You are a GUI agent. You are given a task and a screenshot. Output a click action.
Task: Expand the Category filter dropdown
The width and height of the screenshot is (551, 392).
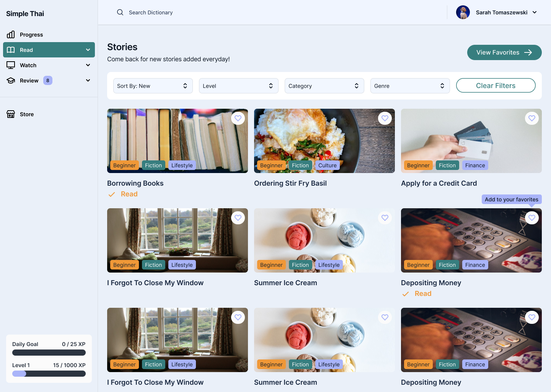point(324,86)
